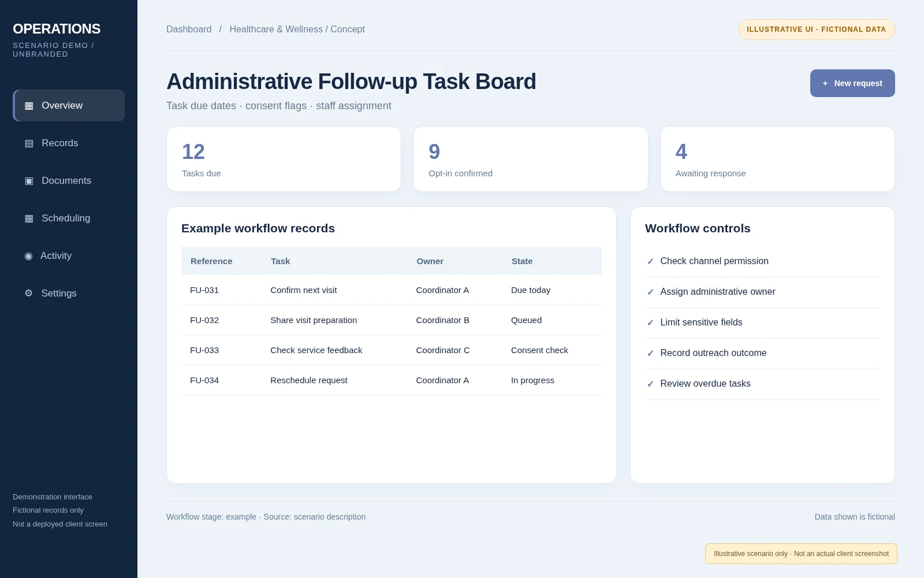Click the Share visit preparation task
The height and width of the screenshot is (578, 924).
click(x=314, y=320)
